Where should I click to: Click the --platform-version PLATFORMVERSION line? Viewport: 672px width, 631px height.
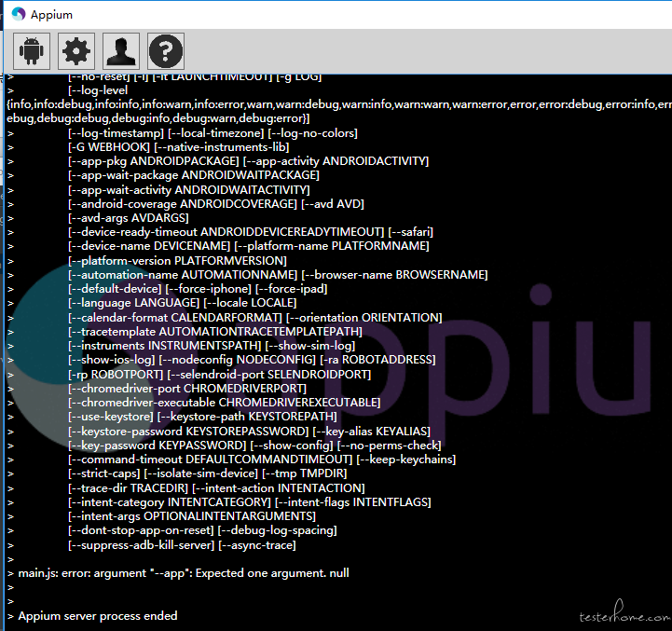click(x=177, y=261)
